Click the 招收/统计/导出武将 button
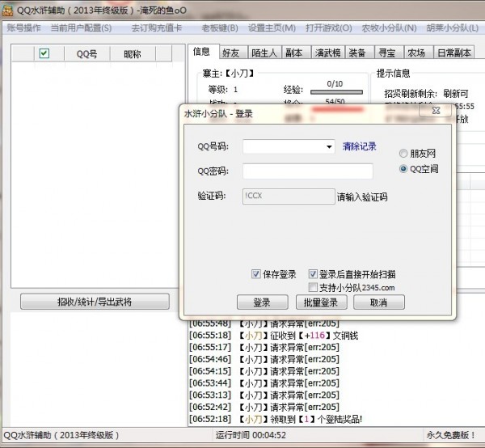 tap(95, 302)
